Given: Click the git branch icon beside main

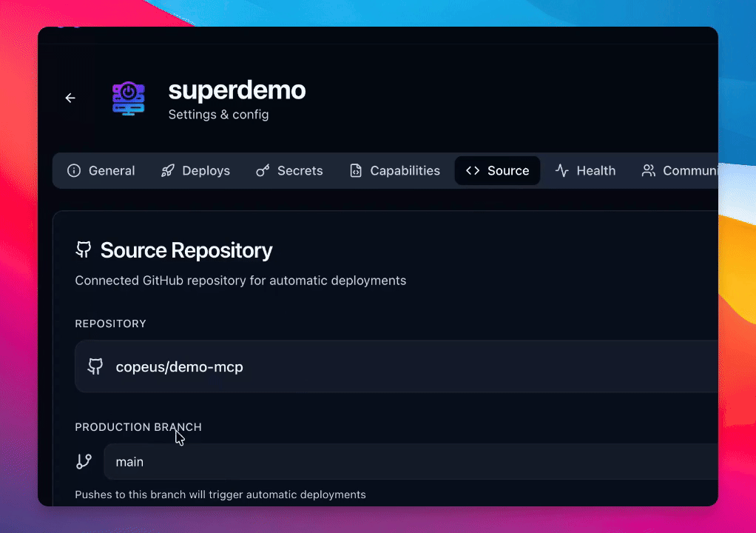Looking at the screenshot, I should click(84, 462).
